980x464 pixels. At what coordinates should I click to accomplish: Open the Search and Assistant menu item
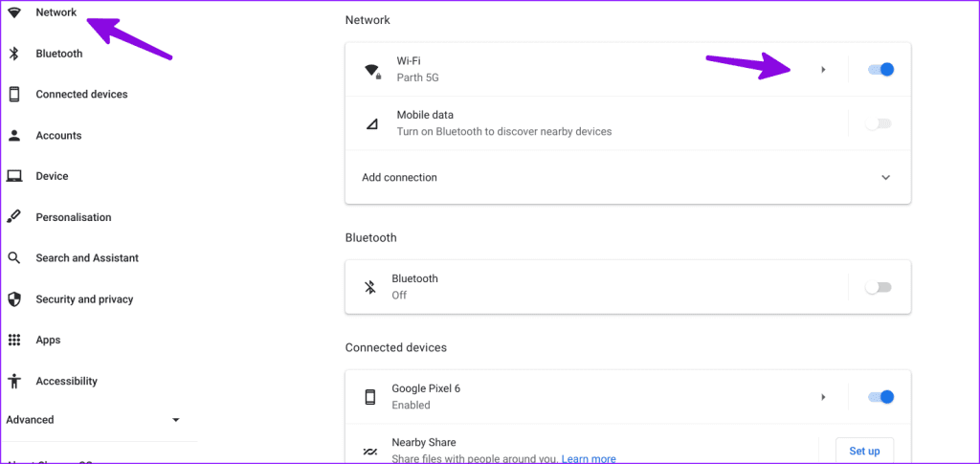click(87, 258)
